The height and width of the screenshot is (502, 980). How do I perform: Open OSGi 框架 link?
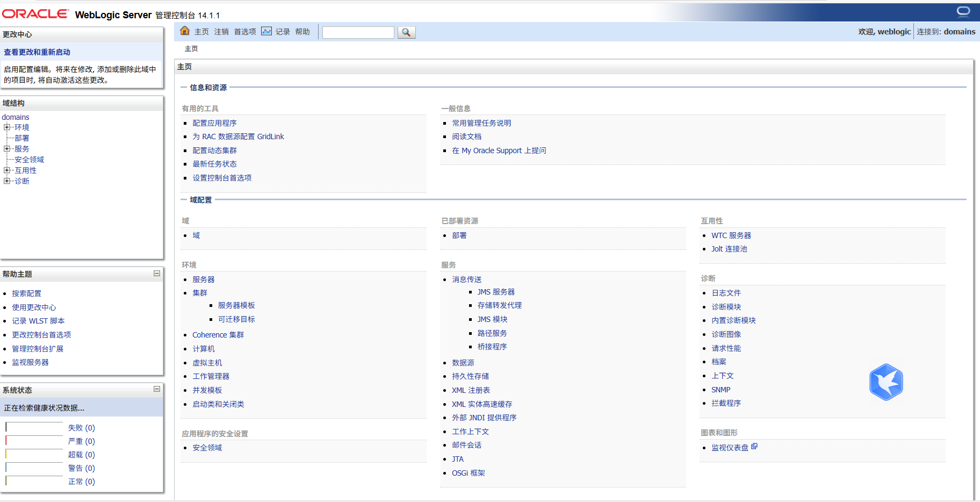469,473
